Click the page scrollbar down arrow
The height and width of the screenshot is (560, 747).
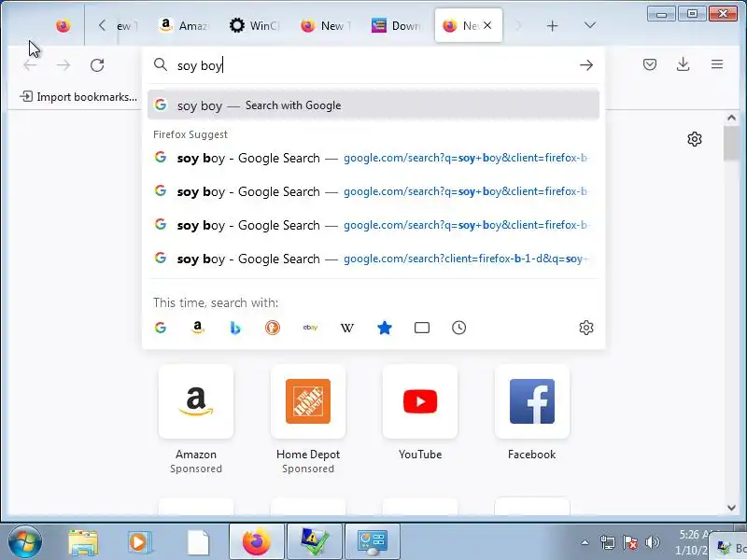(x=732, y=508)
